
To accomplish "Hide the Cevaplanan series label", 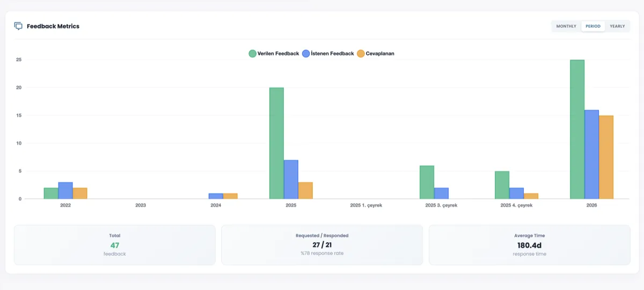I will pos(380,54).
